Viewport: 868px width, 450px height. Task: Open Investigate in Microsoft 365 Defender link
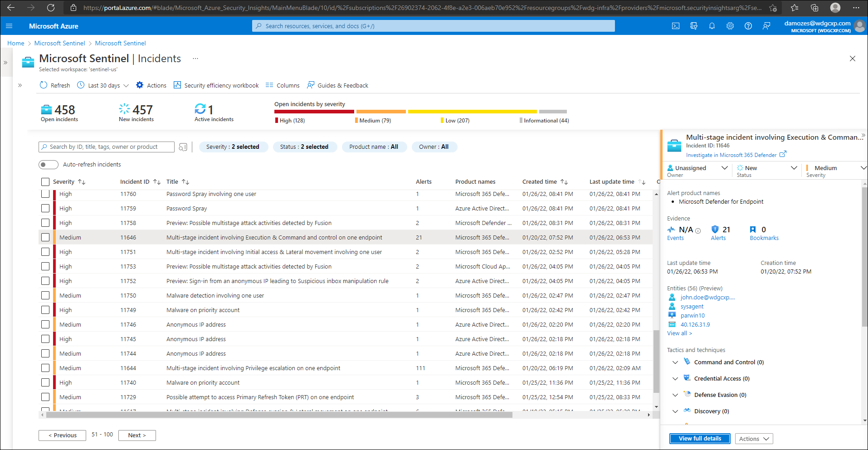[731, 155]
